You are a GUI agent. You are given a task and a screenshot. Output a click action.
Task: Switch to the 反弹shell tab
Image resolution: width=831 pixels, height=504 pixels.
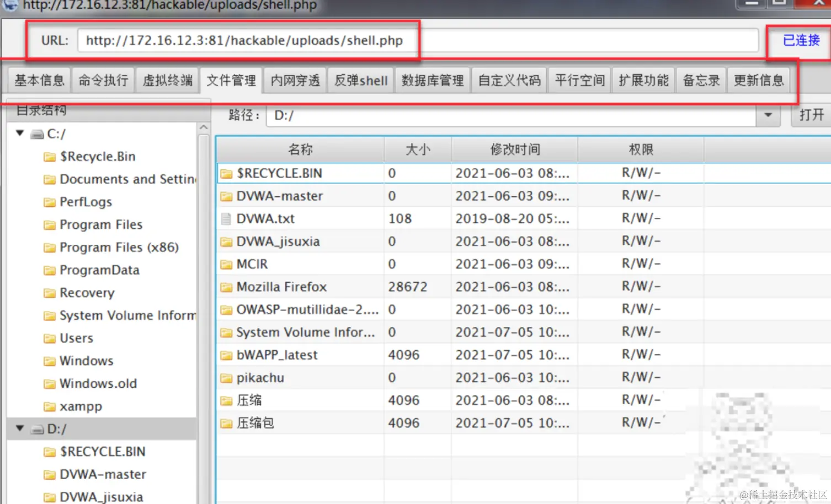point(361,81)
